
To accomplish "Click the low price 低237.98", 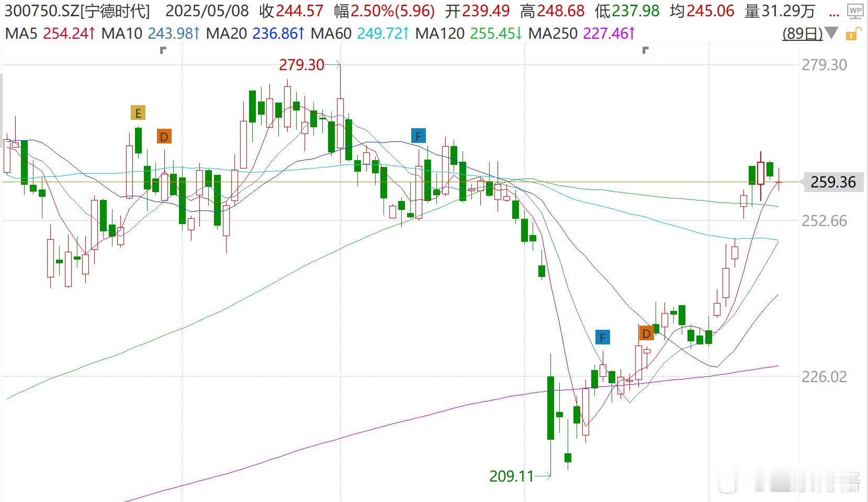I will click(x=627, y=10).
